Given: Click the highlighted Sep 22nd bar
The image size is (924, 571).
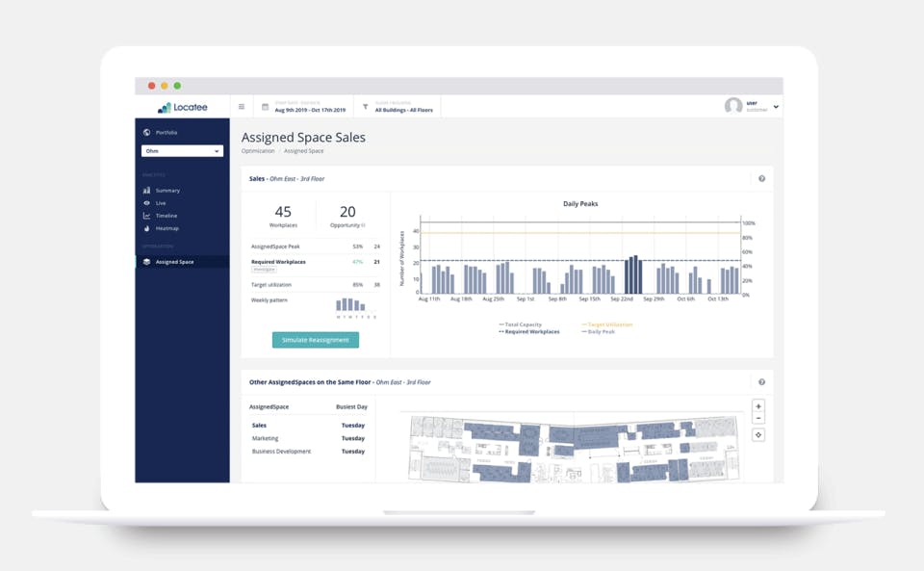Looking at the screenshot, I should (x=633, y=274).
